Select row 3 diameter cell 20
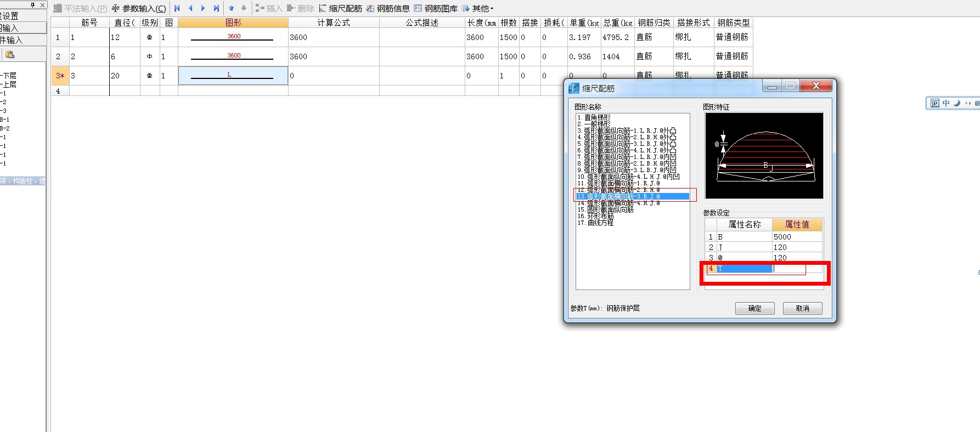This screenshot has height=432, width=980. pyautogui.click(x=125, y=76)
